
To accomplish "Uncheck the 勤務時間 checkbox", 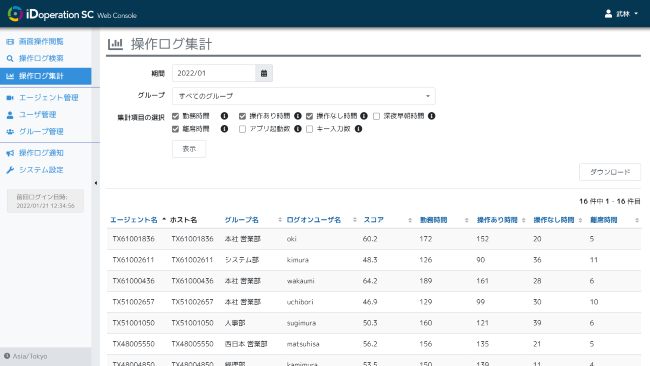I will (175, 116).
